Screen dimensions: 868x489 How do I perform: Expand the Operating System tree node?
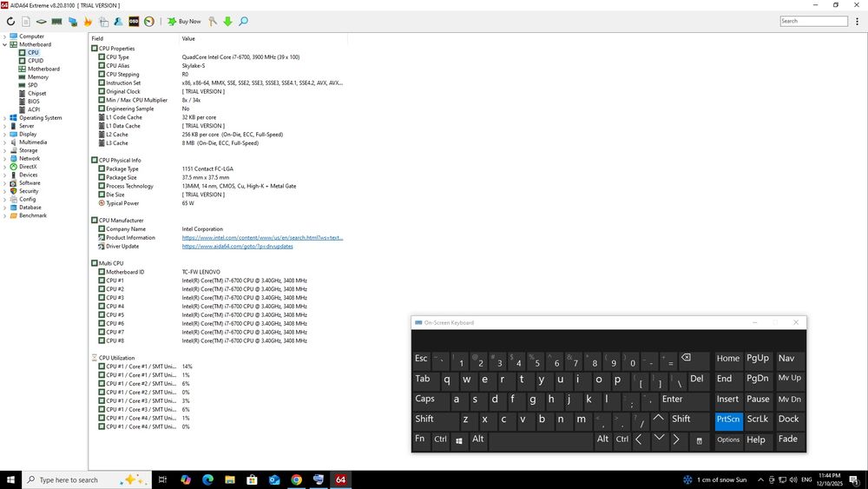click(x=5, y=118)
